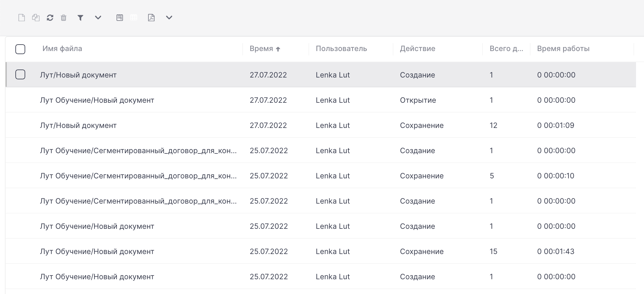Click the new document icon in toolbar

[x=22, y=18]
